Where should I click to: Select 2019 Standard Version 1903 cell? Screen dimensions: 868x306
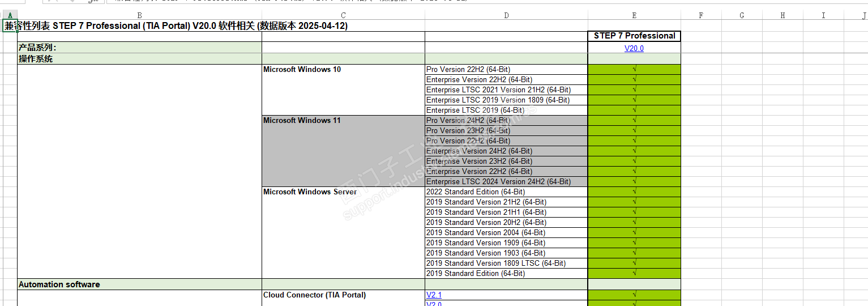[x=506, y=253]
